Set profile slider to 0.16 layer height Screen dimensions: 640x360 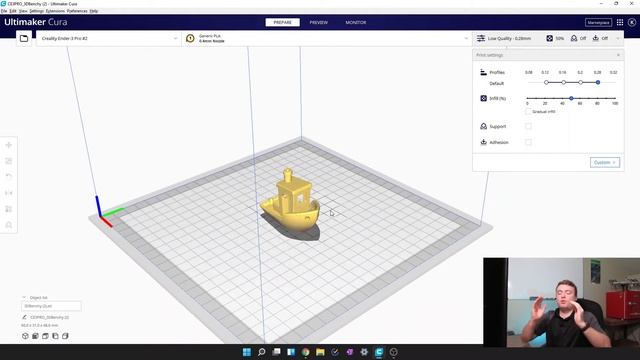[564, 82]
